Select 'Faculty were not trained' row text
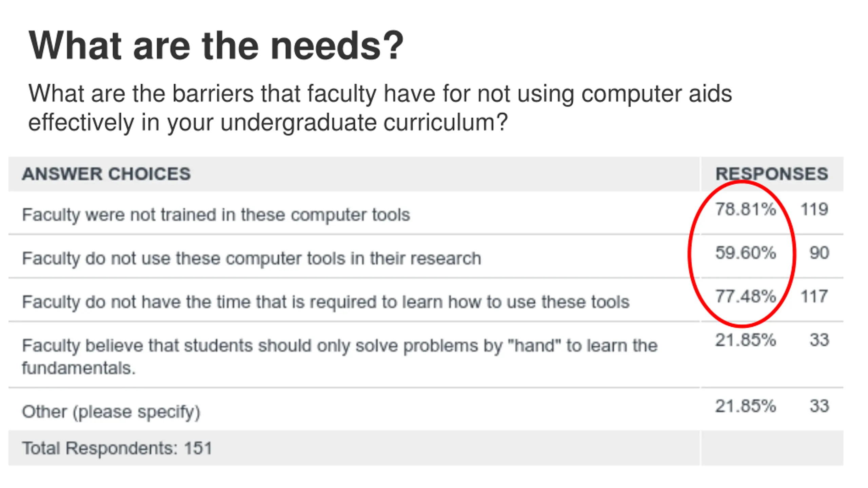Screen dimensions: 868x488 pos(216,215)
